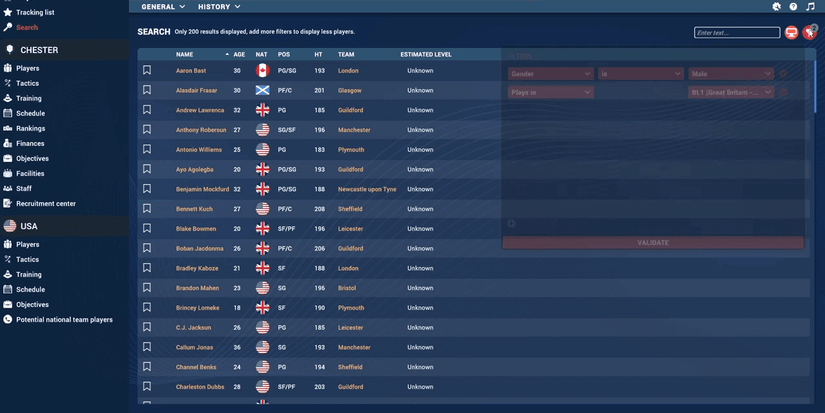This screenshot has height=413, width=825.
Task: Toggle bookmark on Brandon Mahen row
Action: (147, 287)
